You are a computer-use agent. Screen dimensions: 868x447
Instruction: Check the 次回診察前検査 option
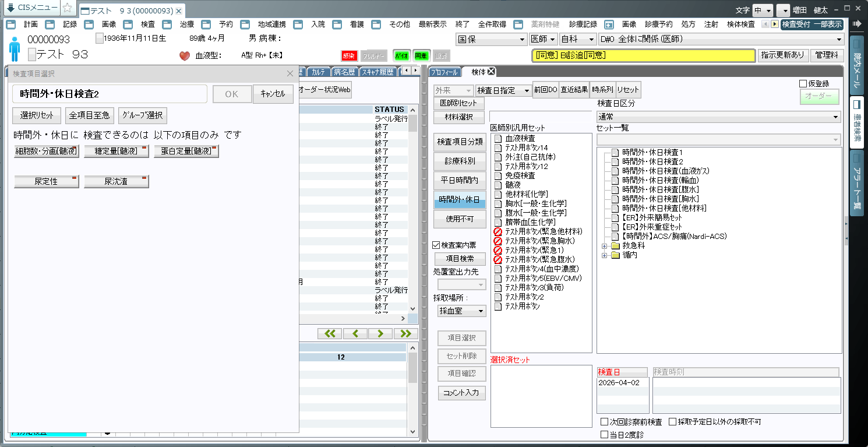coord(604,422)
